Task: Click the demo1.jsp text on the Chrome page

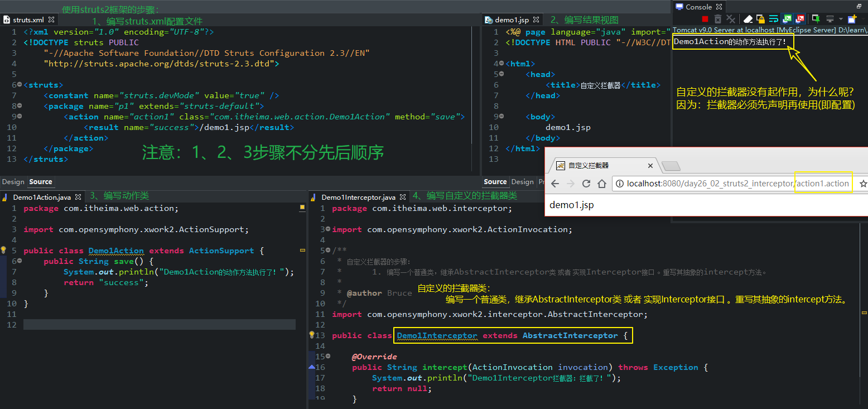Action: [572, 205]
